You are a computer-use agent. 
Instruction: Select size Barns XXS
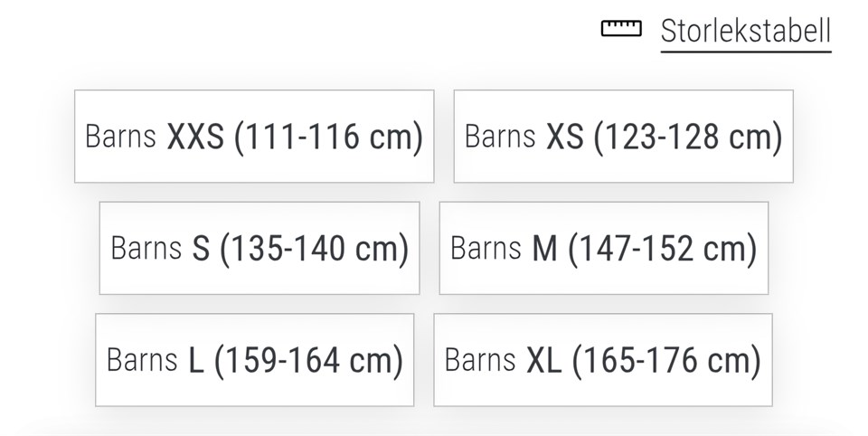click(254, 137)
